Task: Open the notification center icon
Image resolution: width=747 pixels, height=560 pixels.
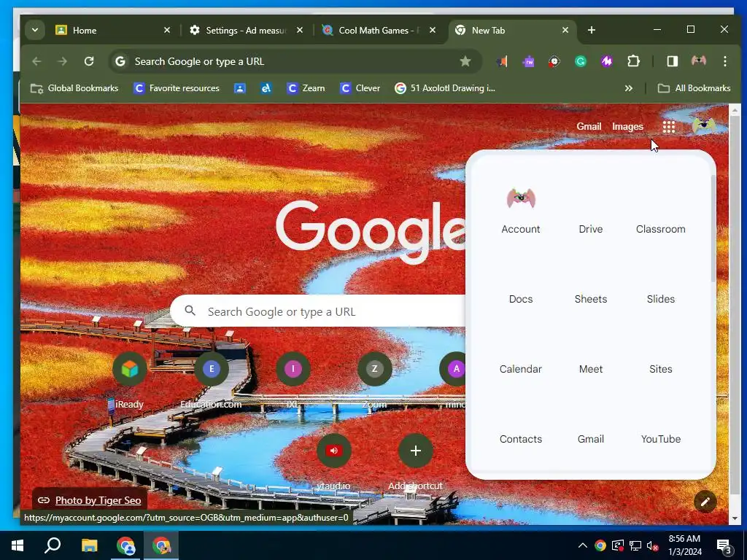Action: (x=724, y=546)
